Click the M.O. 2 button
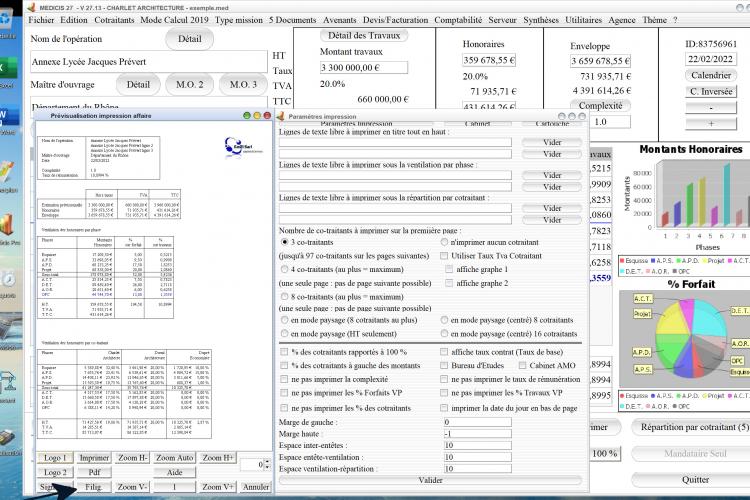This screenshot has height=500, width=750. (x=189, y=85)
